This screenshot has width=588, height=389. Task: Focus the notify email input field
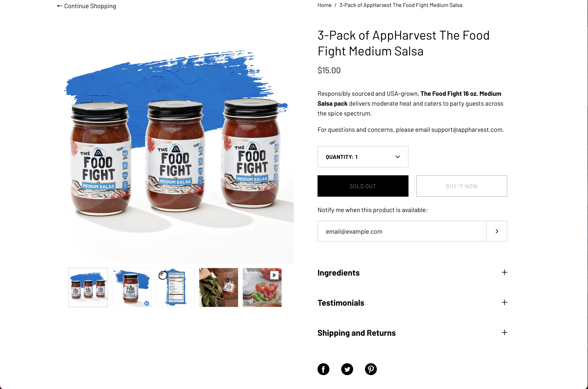[x=402, y=231]
